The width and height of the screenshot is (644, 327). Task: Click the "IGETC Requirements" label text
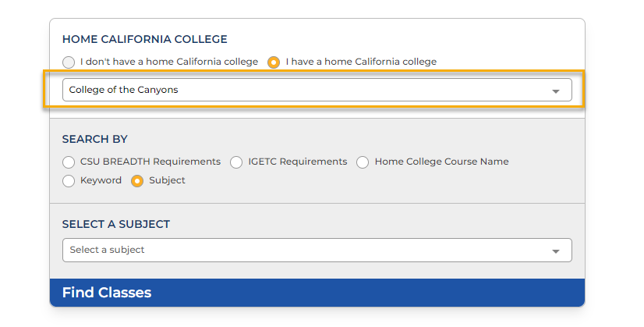click(298, 162)
